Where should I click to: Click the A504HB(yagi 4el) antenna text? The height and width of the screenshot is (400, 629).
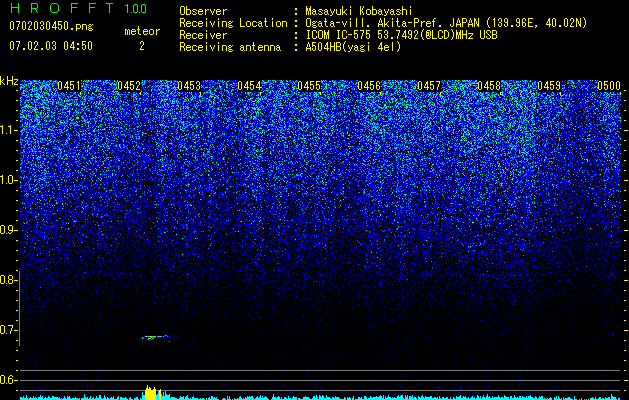(353, 47)
